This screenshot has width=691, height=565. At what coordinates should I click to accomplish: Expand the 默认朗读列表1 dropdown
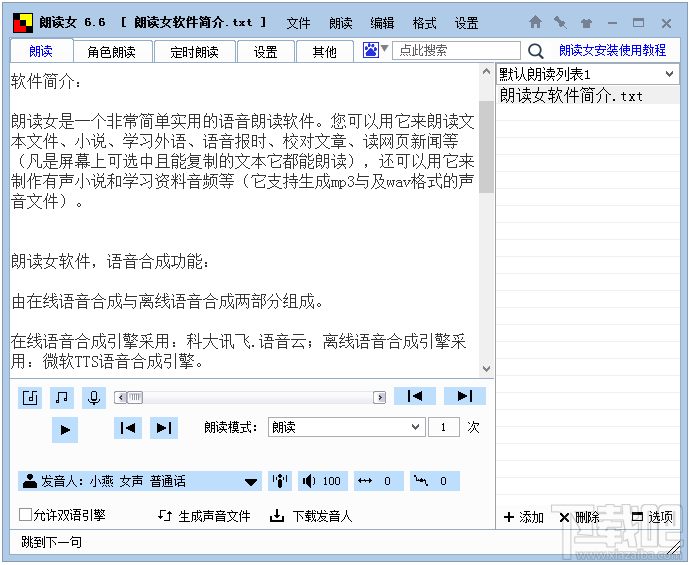[x=669, y=74]
